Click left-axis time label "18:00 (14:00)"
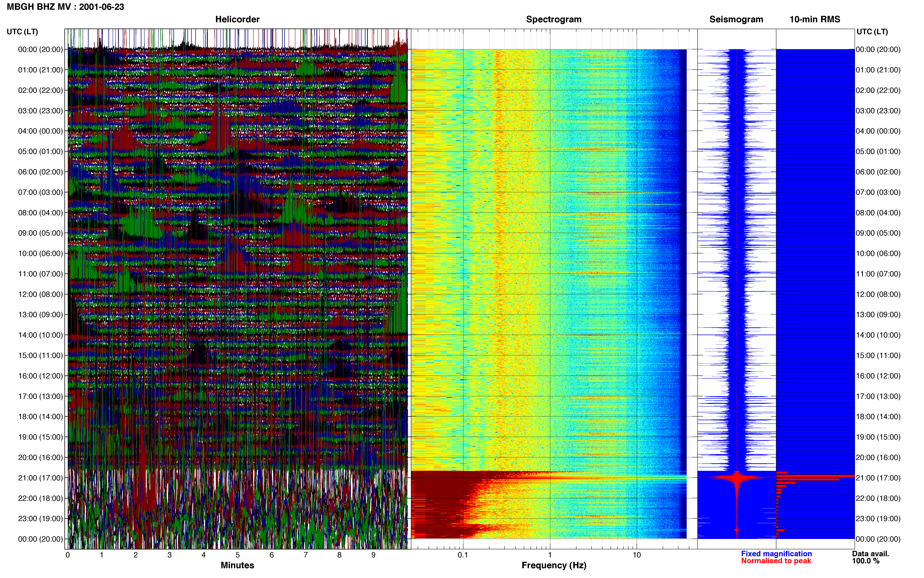 (41, 417)
